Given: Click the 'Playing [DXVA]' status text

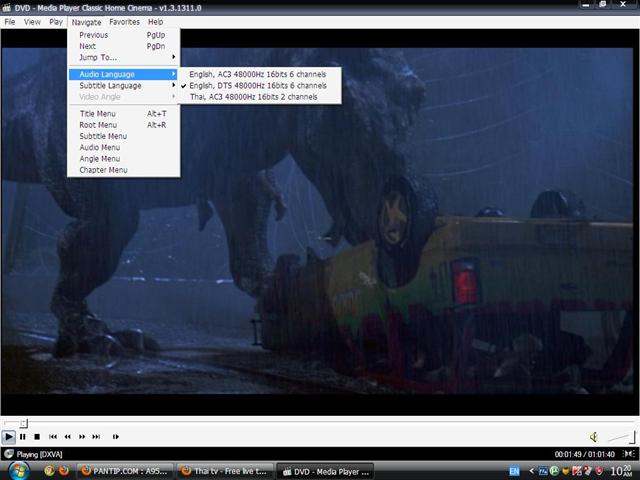Looking at the screenshot, I should pyautogui.click(x=40, y=454).
